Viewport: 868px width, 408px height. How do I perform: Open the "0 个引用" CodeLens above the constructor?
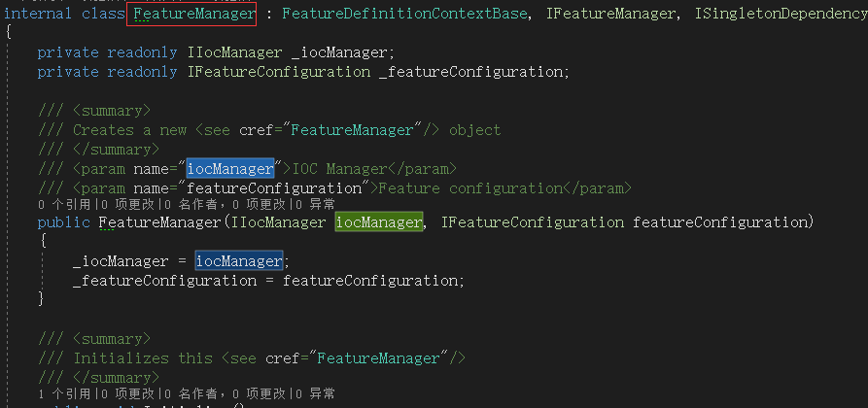tap(64, 205)
